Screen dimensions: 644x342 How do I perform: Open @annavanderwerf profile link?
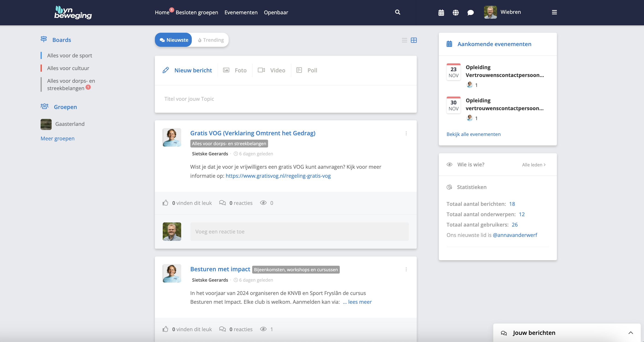pyautogui.click(x=515, y=235)
